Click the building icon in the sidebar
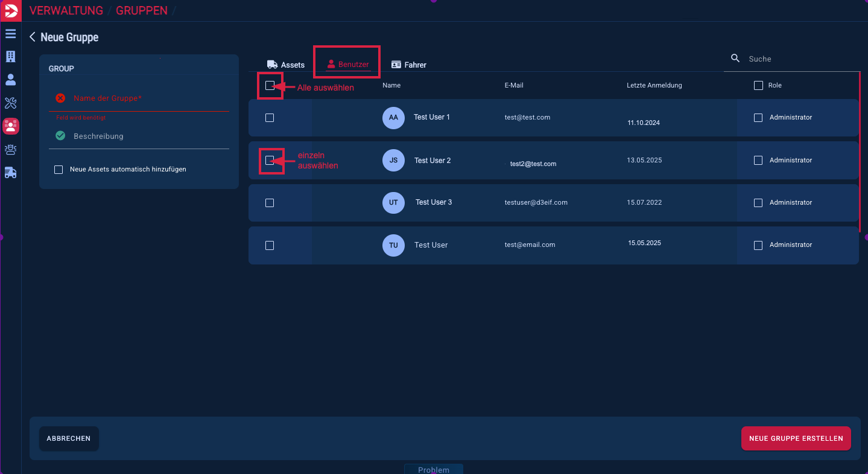The image size is (868, 474). [10, 57]
